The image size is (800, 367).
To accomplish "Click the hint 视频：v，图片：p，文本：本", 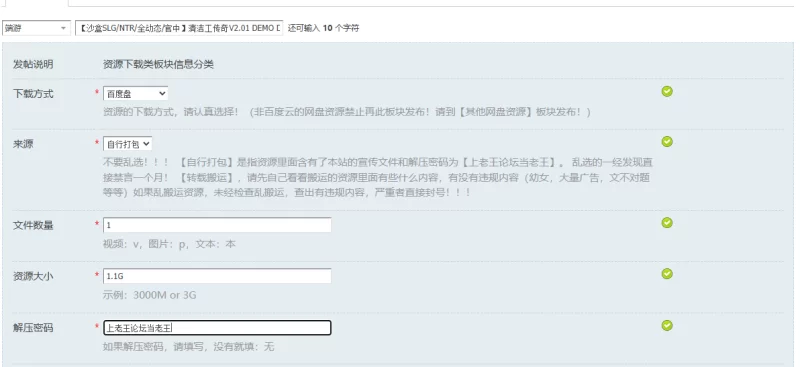I will [169, 244].
